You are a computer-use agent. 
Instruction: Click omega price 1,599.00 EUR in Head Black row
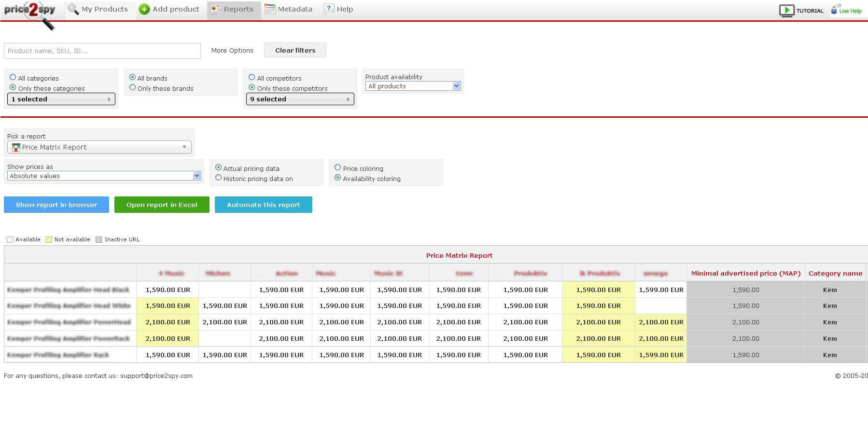(x=661, y=290)
